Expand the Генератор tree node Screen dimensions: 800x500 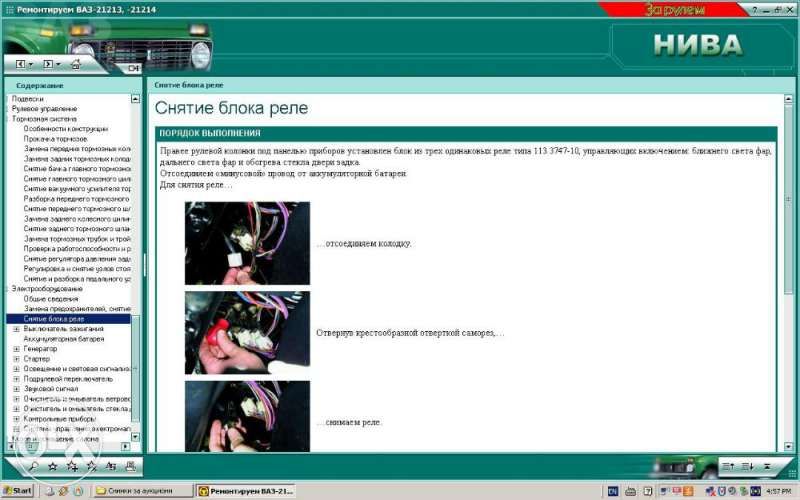(16, 349)
